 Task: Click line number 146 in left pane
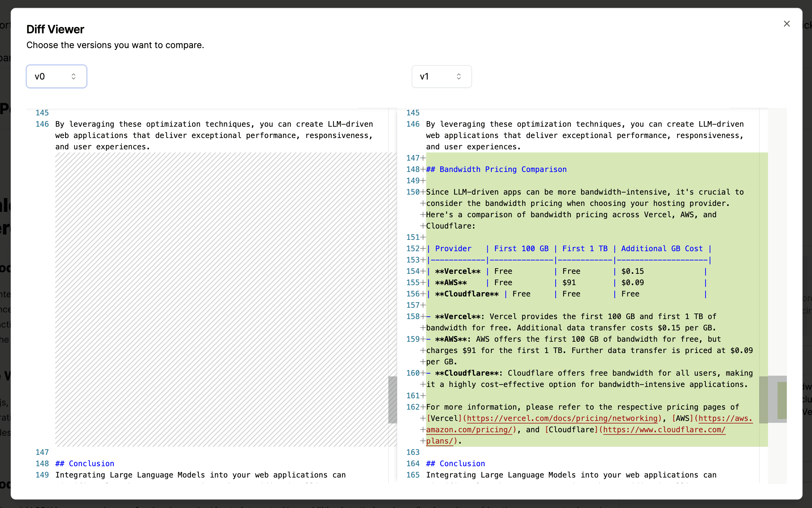(42, 124)
